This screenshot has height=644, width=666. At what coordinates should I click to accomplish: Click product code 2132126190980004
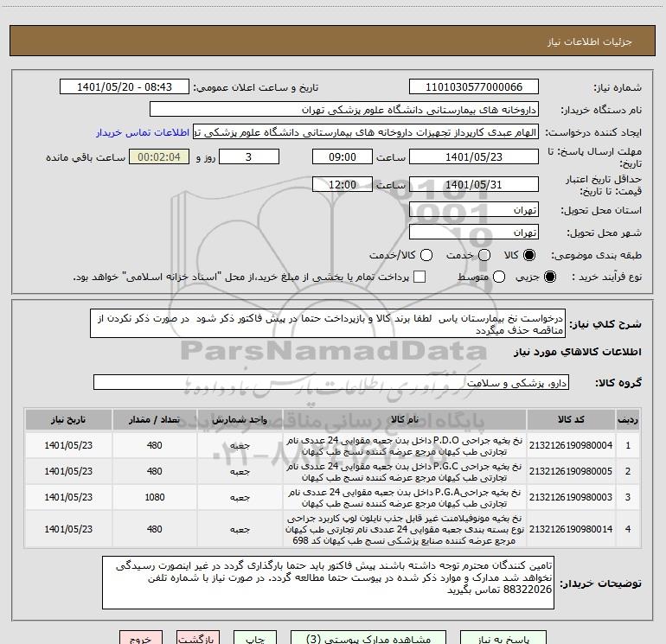click(571, 445)
